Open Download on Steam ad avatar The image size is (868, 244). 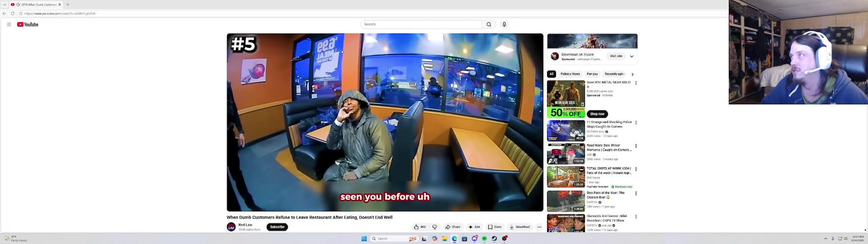pos(555,56)
